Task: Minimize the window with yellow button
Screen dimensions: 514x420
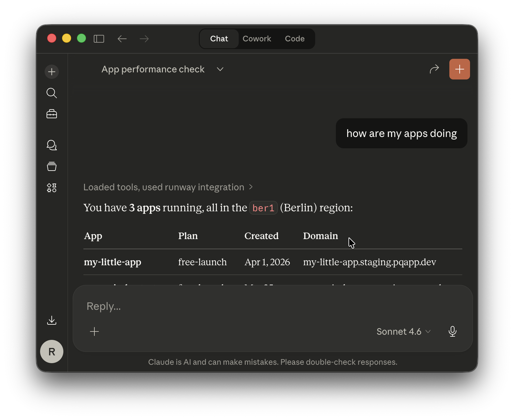Action: click(67, 38)
